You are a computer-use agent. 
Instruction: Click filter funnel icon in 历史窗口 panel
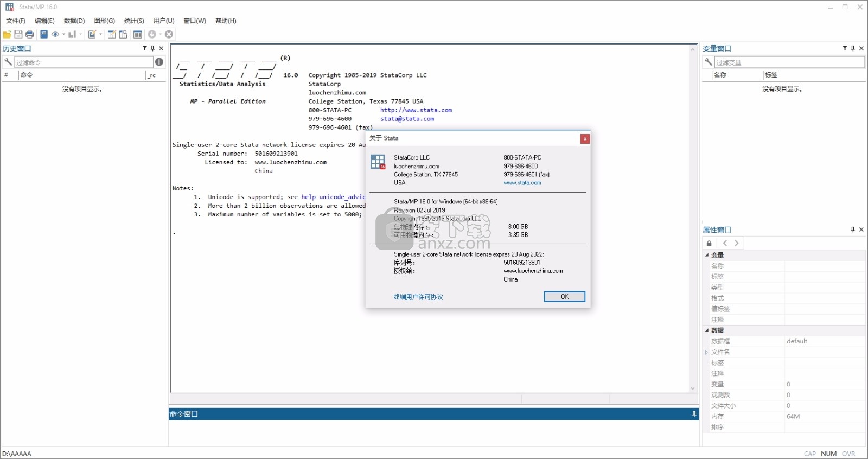(145, 48)
